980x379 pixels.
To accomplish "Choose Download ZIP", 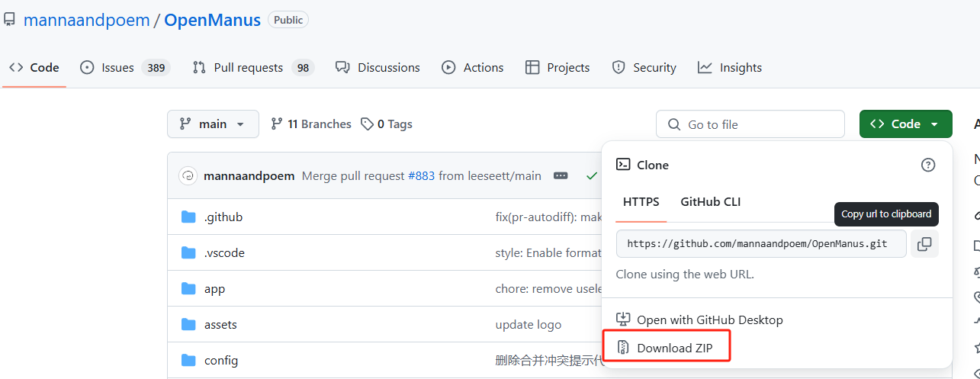I will pos(674,348).
